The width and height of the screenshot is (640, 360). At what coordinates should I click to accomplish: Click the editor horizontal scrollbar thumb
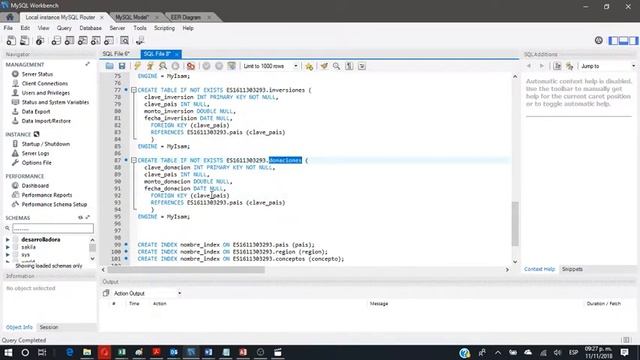click(x=186, y=269)
